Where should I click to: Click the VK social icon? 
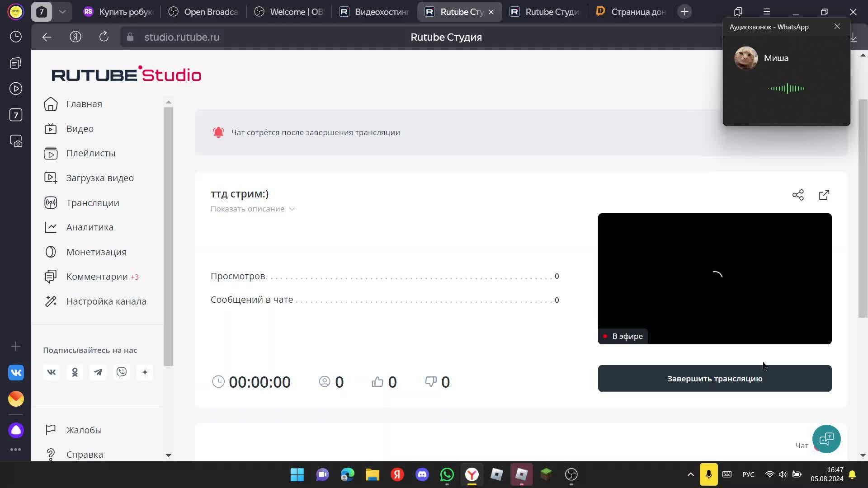[x=51, y=372]
